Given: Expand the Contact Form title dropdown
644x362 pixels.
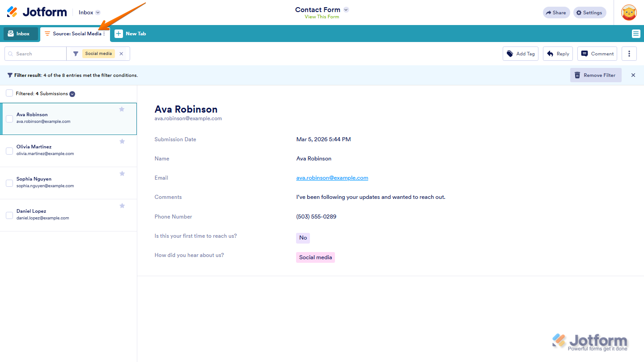Looking at the screenshot, I should (x=346, y=9).
